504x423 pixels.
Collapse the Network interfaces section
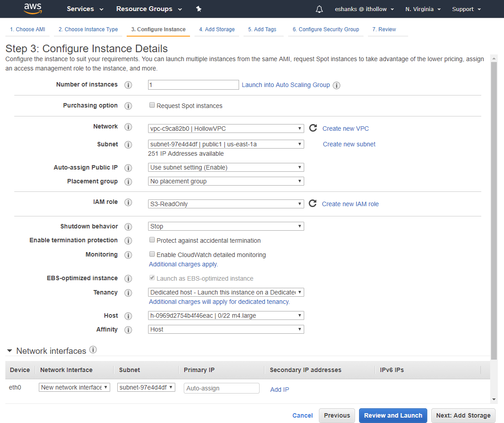(x=10, y=351)
